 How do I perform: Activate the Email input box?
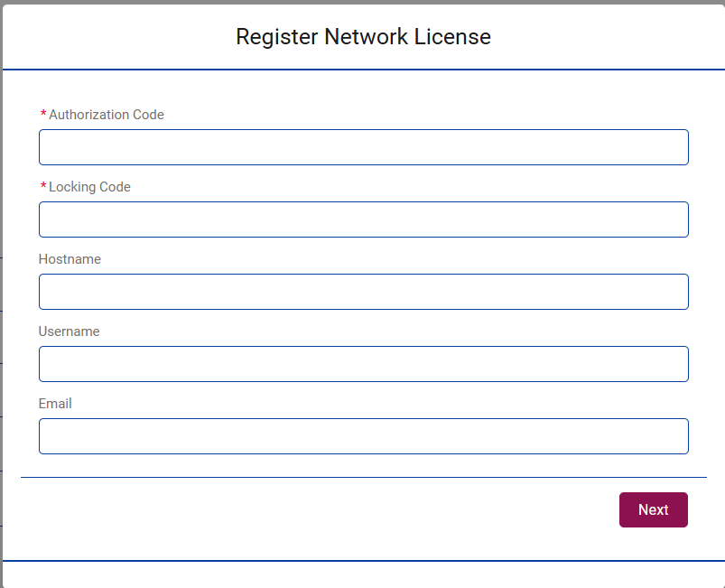point(364,435)
